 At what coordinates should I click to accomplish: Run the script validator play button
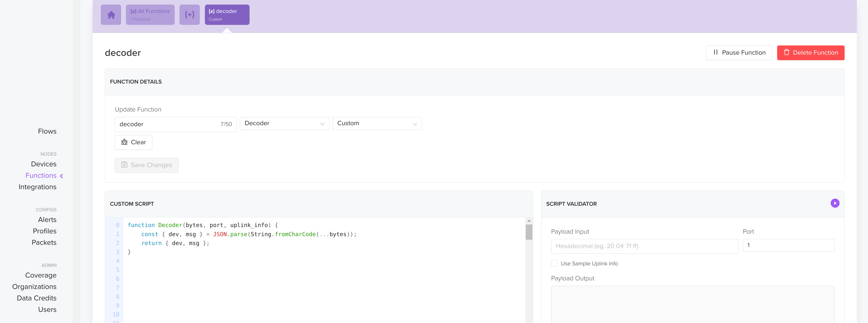click(835, 203)
